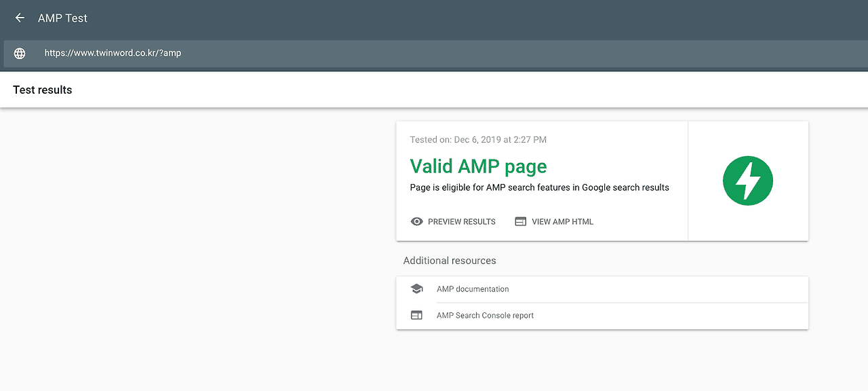Click the Tested on date text
This screenshot has height=391, width=868.
(x=477, y=139)
